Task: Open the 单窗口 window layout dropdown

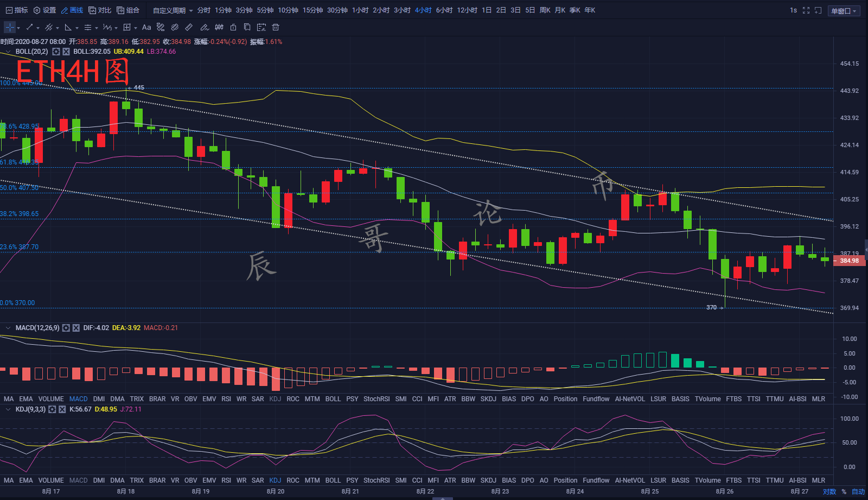Action: coord(844,11)
